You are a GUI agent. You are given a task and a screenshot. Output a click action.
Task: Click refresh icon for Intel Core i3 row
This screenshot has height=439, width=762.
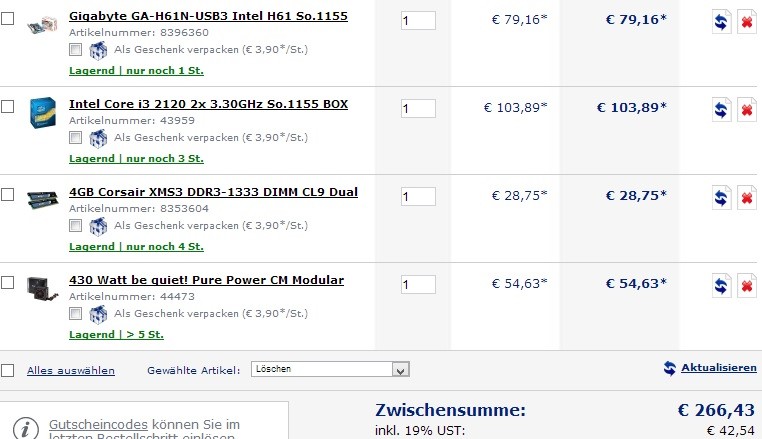722,110
